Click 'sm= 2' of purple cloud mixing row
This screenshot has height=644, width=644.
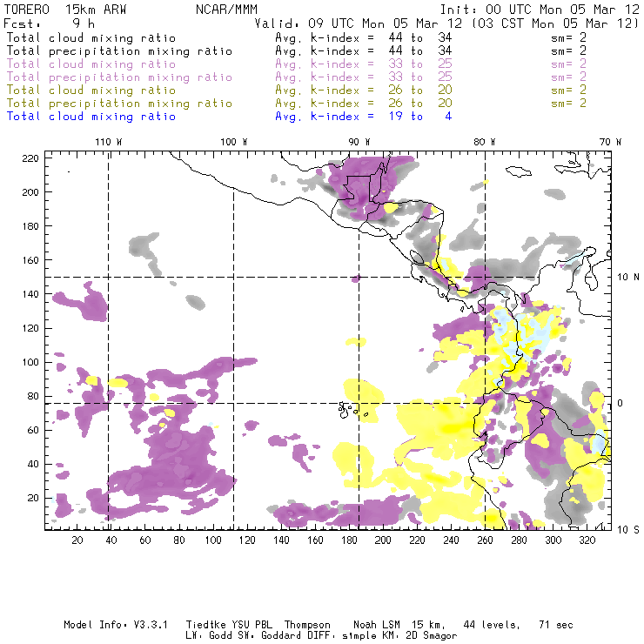[x=568, y=64]
